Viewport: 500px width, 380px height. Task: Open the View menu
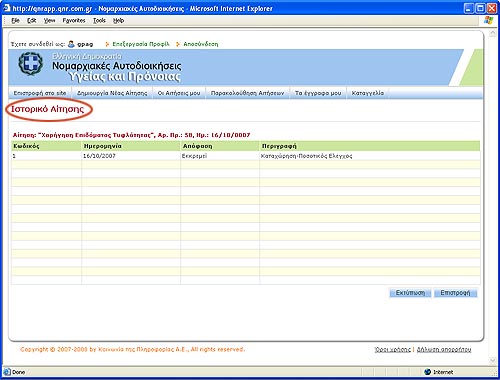49,21
